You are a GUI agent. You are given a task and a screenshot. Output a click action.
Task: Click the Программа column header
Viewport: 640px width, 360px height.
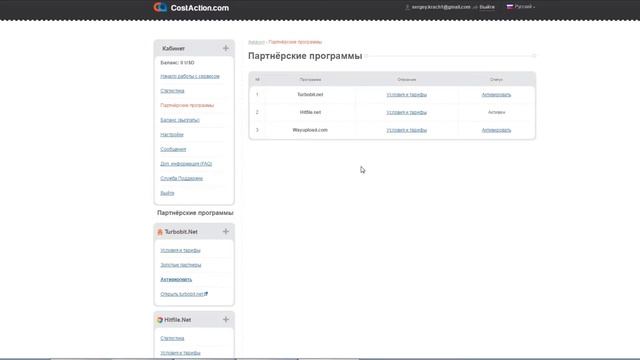[310, 80]
